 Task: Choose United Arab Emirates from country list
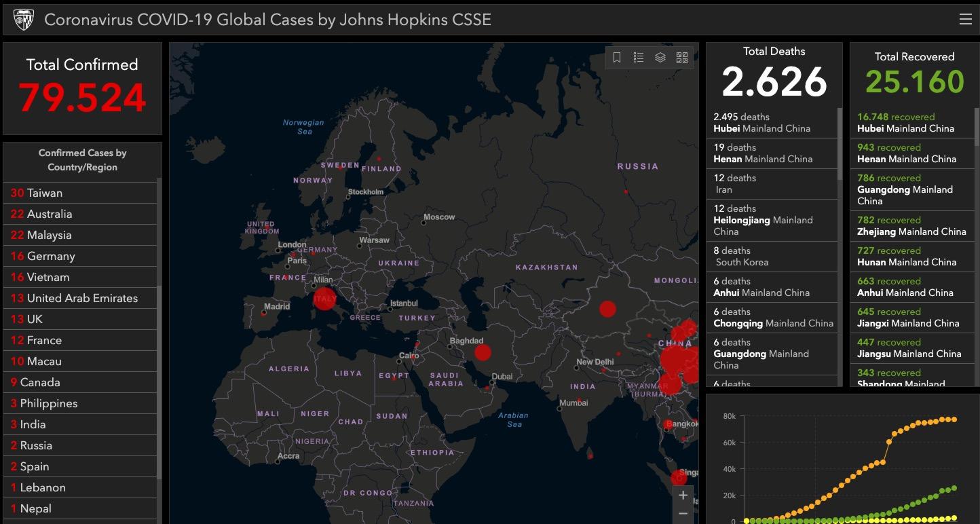[79, 298]
